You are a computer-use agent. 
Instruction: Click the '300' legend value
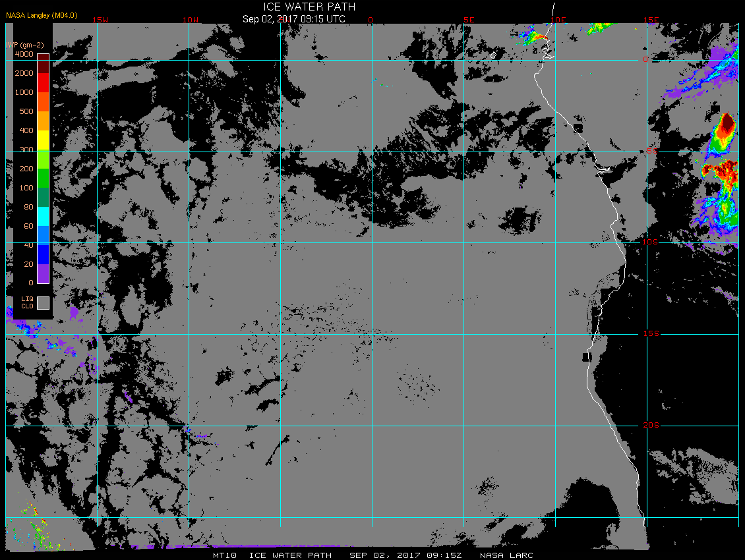(x=26, y=150)
